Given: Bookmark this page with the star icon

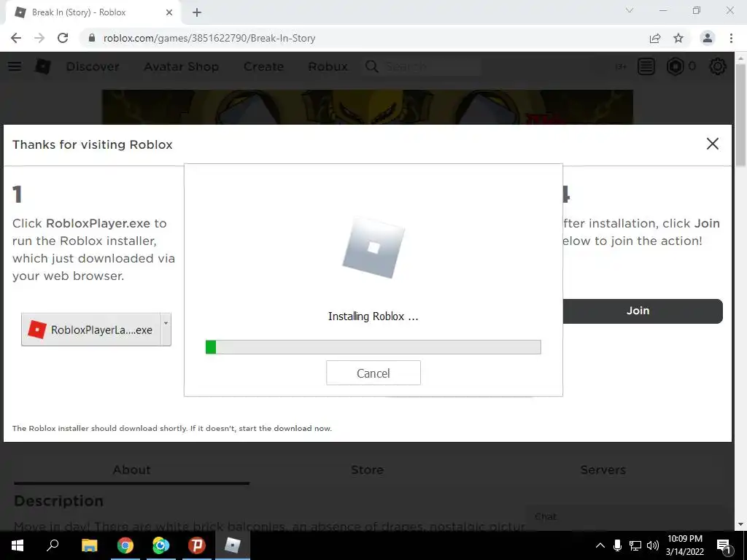Looking at the screenshot, I should point(678,38).
